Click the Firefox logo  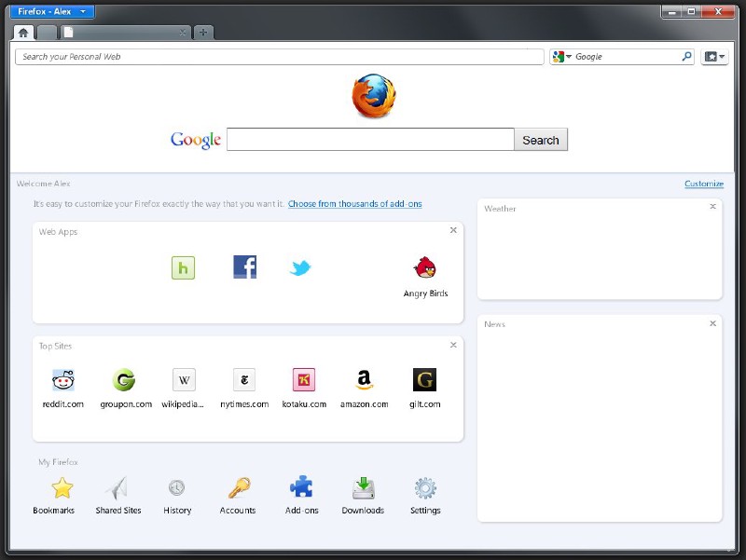click(374, 96)
